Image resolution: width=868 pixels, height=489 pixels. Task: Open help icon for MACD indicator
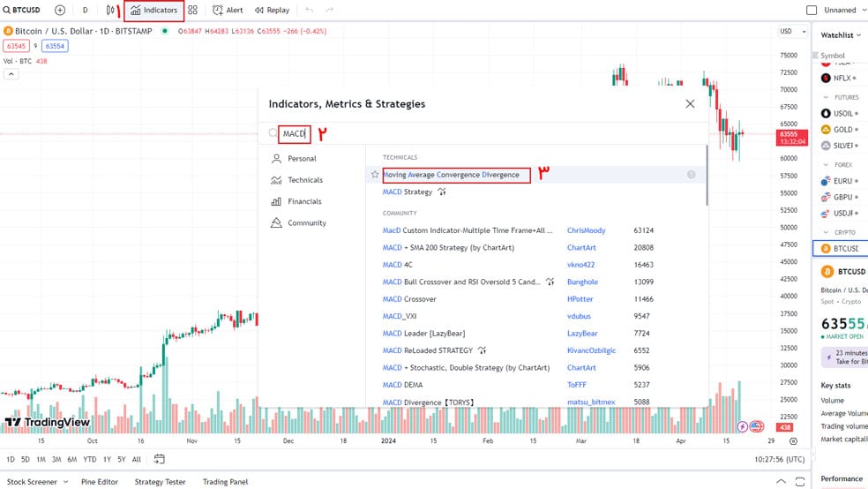(x=691, y=175)
